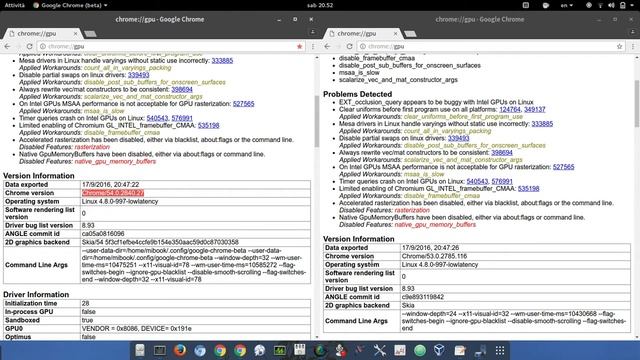The image size is (640, 360).
Task: Open file manager icon in dock
Action: coord(140,350)
